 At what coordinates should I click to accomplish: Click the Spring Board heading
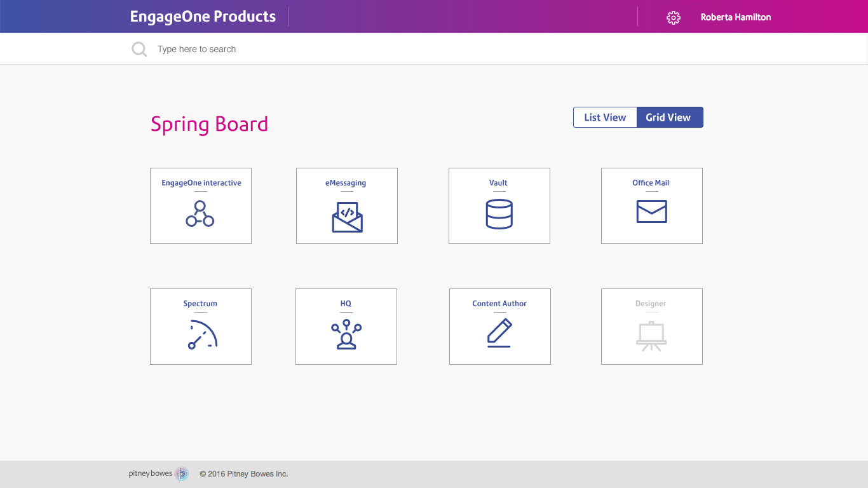point(209,124)
